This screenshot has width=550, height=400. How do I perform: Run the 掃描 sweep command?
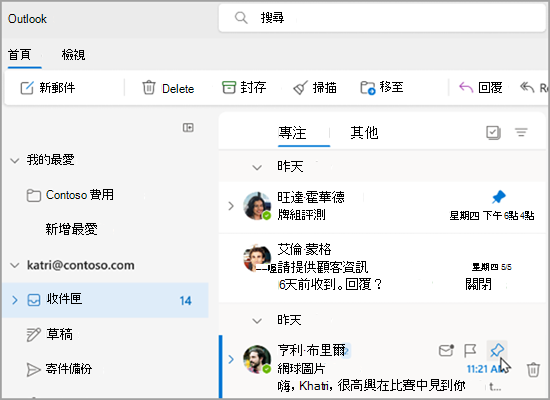tap(315, 87)
